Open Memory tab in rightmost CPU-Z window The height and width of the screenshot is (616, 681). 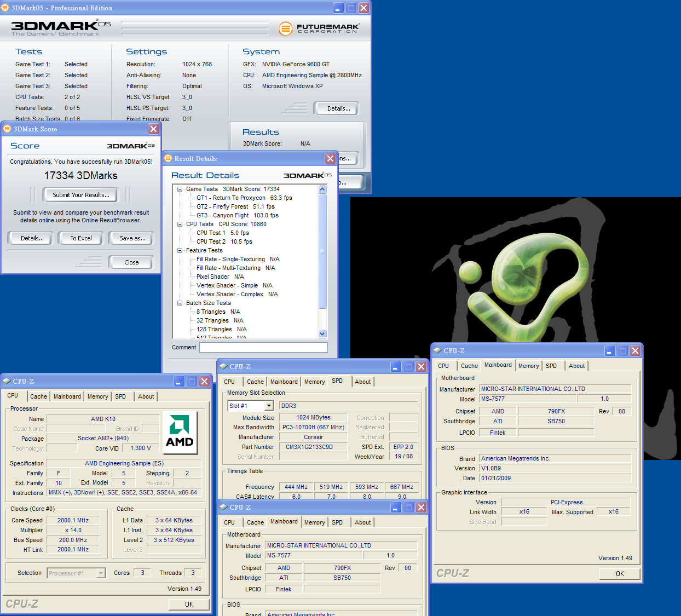(528, 366)
